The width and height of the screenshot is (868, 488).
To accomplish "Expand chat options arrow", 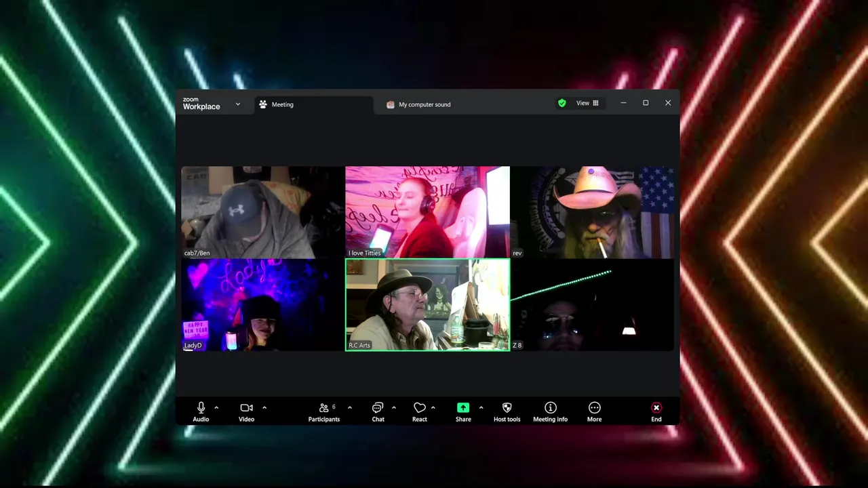I will click(x=394, y=407).
